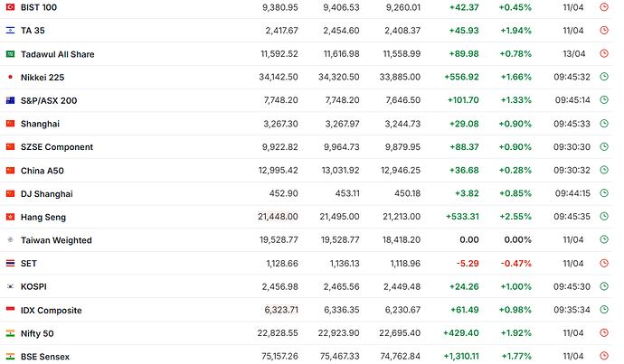Open the BSE Sensex link
624x364 pixels.
tap(45, 357)
